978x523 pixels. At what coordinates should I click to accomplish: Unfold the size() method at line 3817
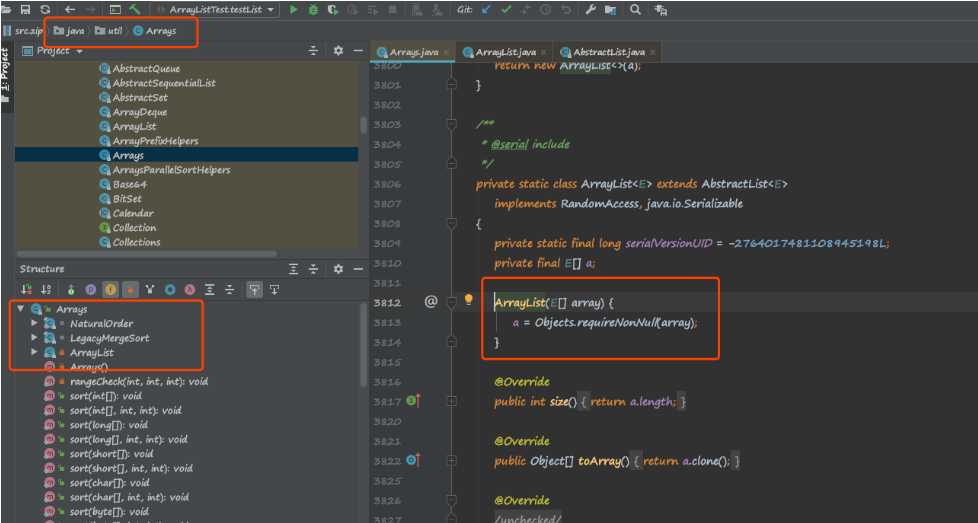pyautogui.click(x=452, y=401)
